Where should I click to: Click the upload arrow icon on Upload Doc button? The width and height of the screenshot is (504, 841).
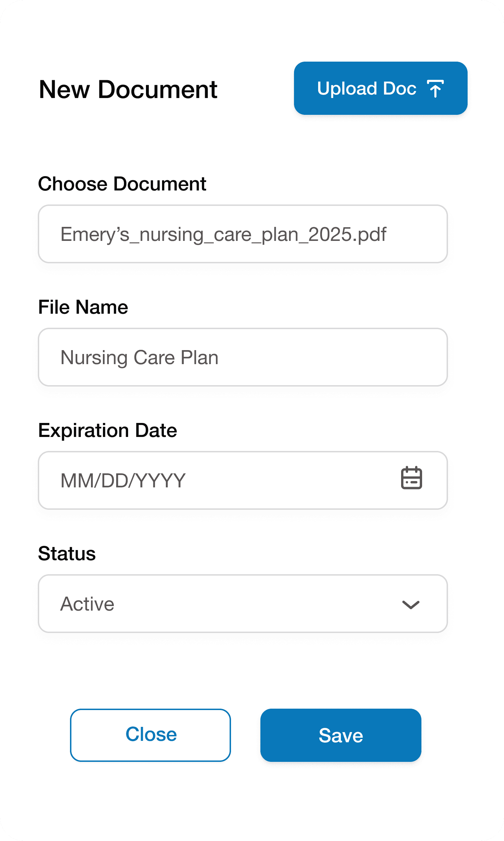(436, 89)
